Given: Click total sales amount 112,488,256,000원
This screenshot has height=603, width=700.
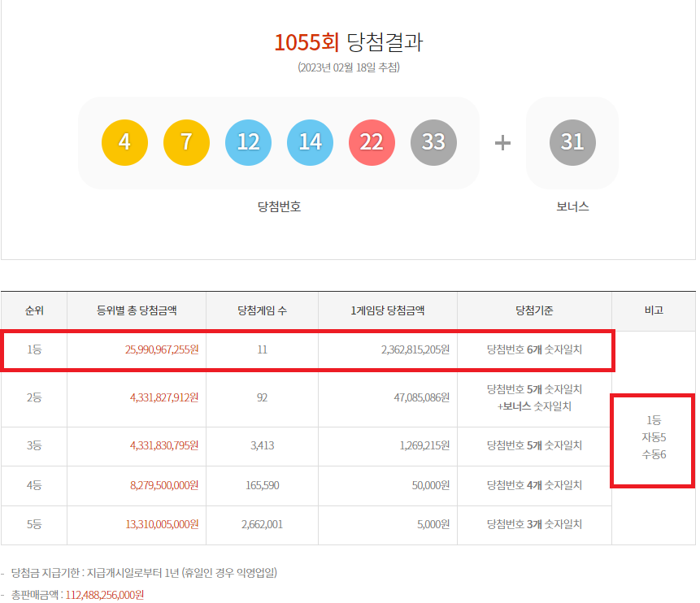Looking at the screenshot, I should click(104, 595).
